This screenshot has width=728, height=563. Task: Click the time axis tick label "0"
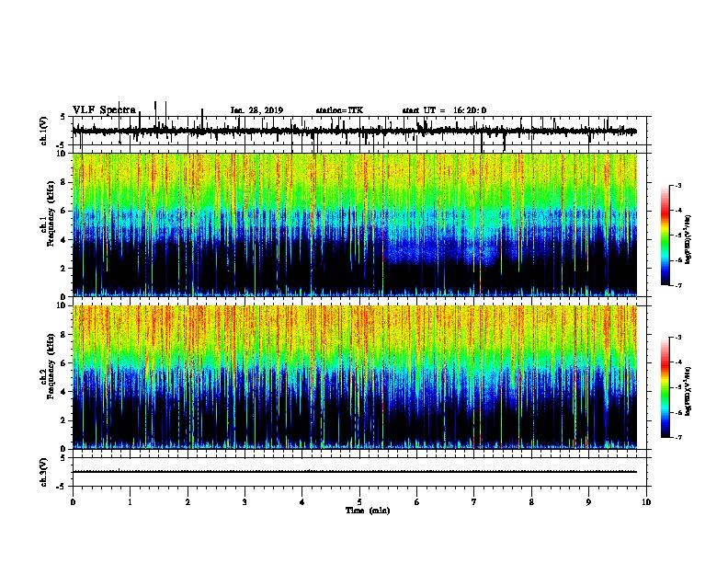pos(73,502)
